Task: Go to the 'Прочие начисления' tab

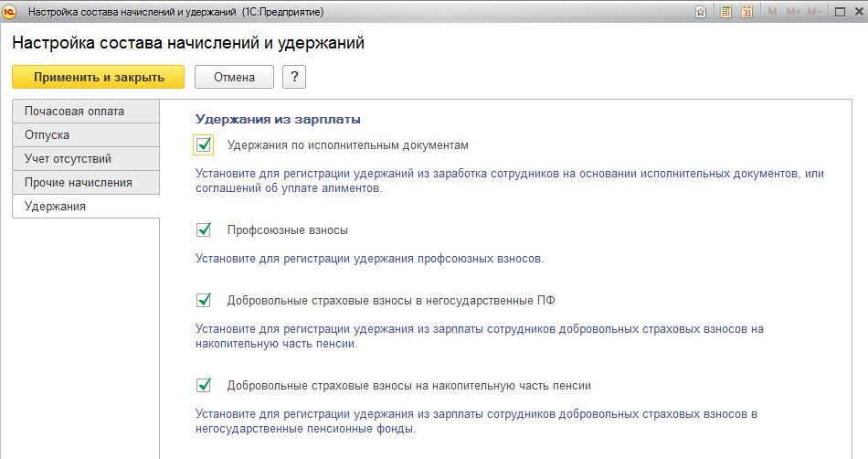Action: [86, 183]
